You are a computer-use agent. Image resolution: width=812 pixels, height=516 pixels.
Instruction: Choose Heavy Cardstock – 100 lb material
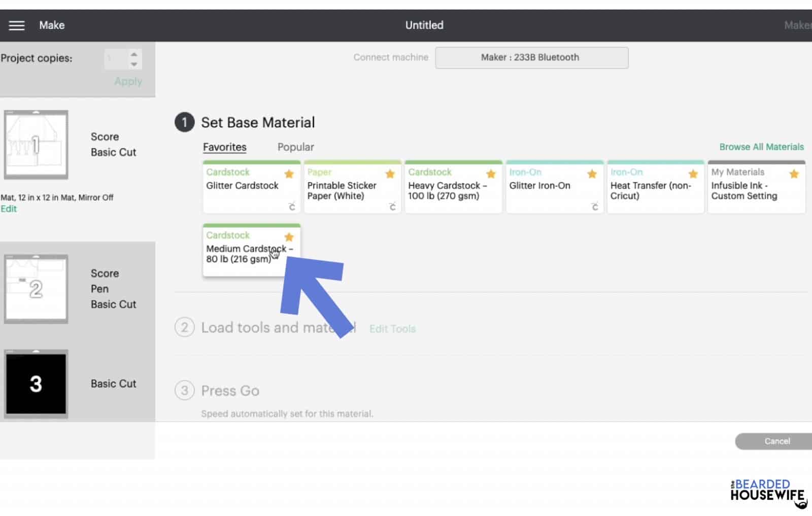coord(453,187)
